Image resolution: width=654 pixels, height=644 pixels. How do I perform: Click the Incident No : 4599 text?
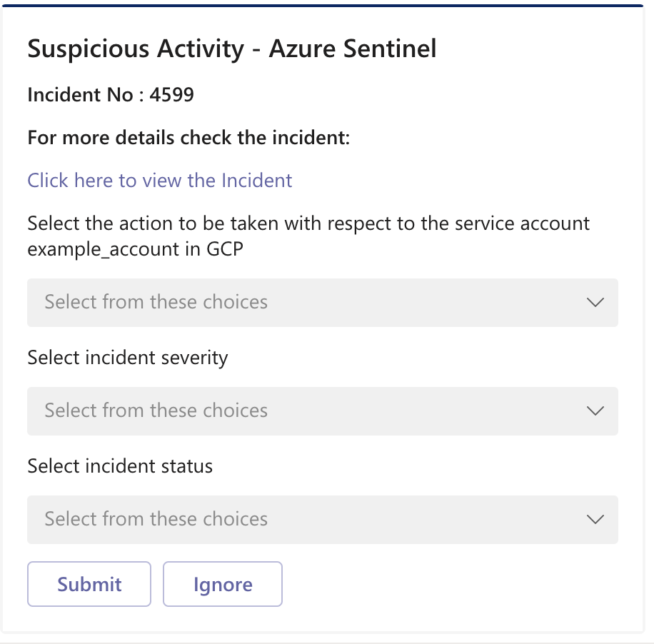click(111, 95)
